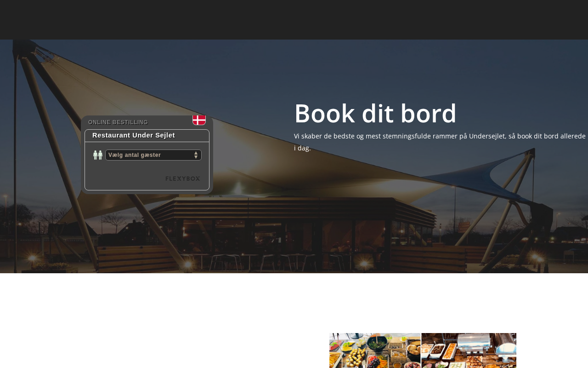Click the 'Restaurant Under Sejlet' widget title
This screenshot has height=368, width=588.
pyautogui.click(x=134, y=135)
